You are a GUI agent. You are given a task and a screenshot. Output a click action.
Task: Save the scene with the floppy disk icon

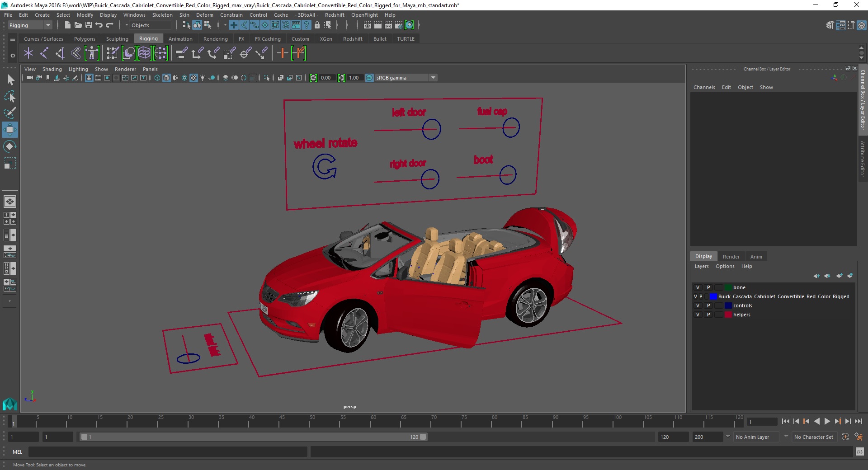(89, 25)
